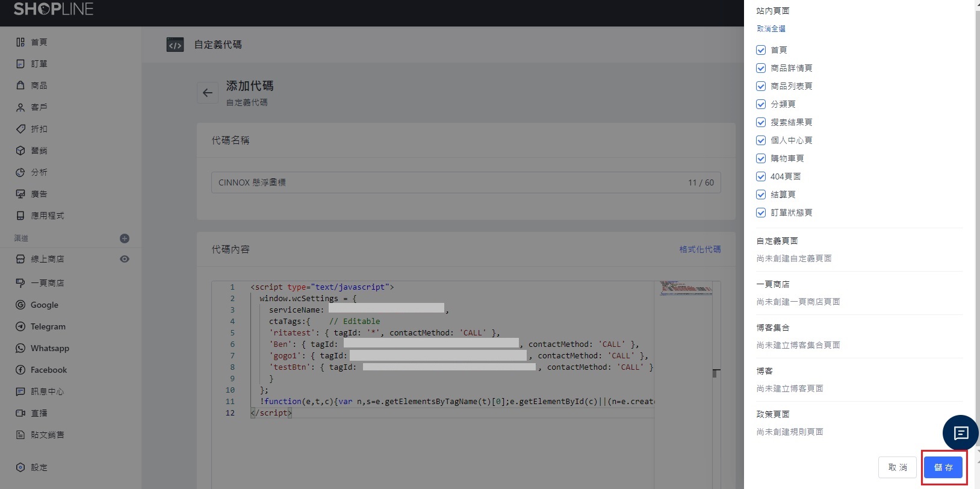Screen dimensions: 980x489
Task: Click the custom code icon in header
Action: [x=175, y=45]
